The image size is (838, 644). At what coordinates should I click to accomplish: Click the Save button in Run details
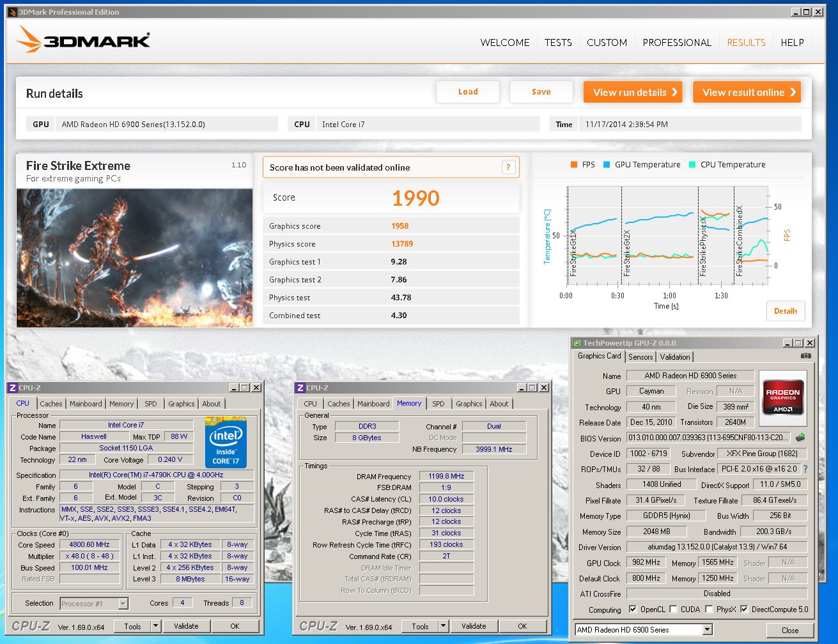point(541,92)
